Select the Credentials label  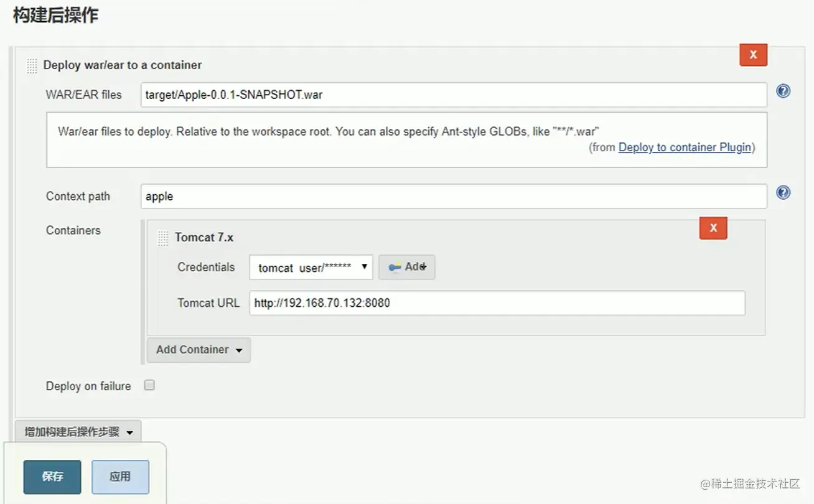click(206, 267)
